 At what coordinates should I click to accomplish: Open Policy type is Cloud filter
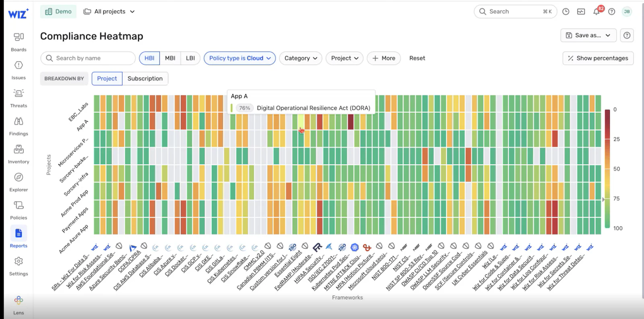[240, 58]
